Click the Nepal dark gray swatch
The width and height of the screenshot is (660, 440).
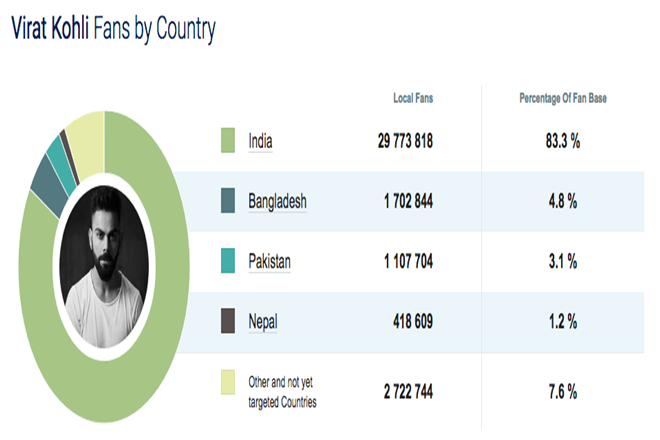[229, 321]
